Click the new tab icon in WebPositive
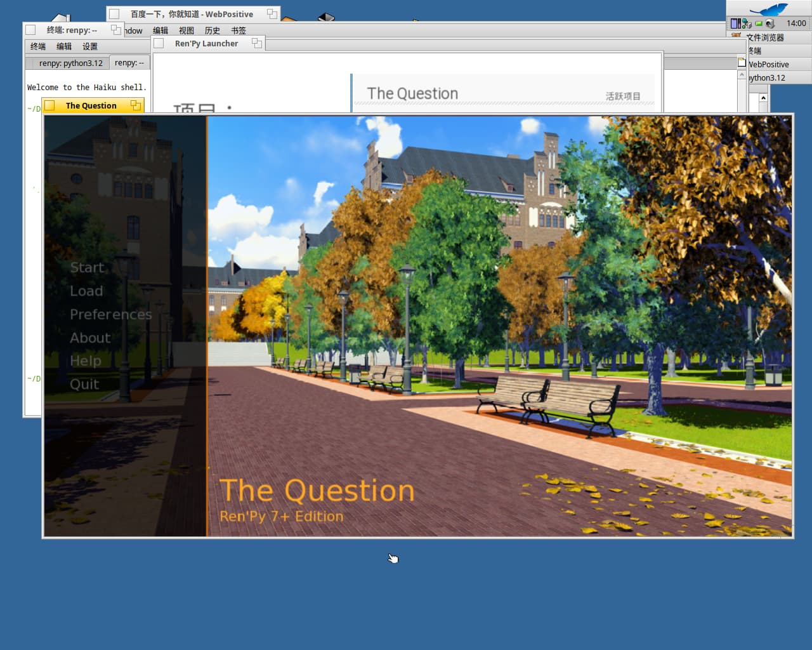Image resolution: width=812 pixels, height=650 pixels. click(x=742, y=62)
